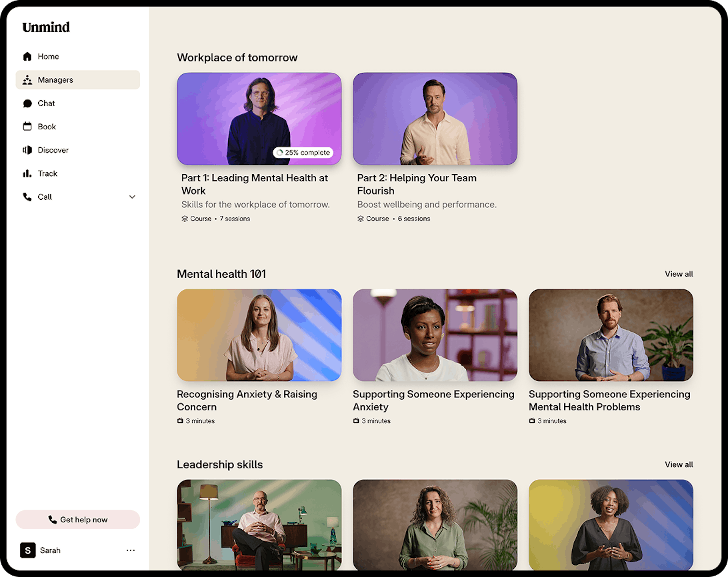Click the Call phone icon
The height and width of the screenshot is (577, 728).
pos(27,197)
